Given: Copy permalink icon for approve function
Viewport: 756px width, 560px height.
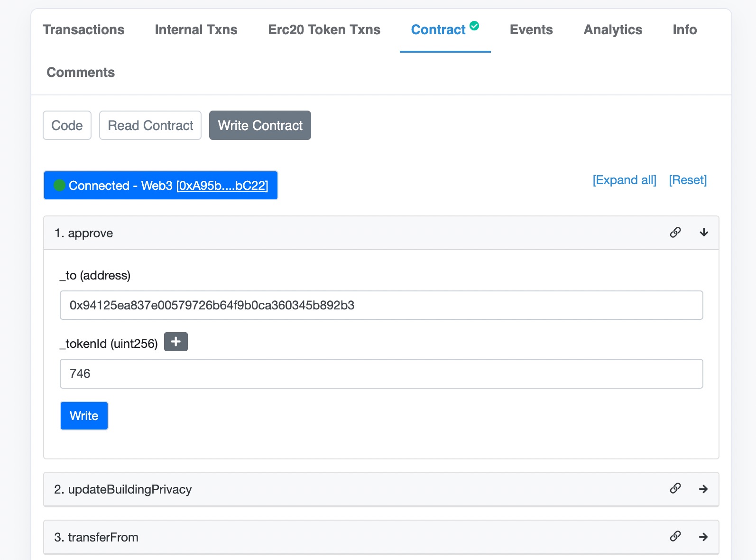Looking at the screenshot, I should [x=675, y=232].
